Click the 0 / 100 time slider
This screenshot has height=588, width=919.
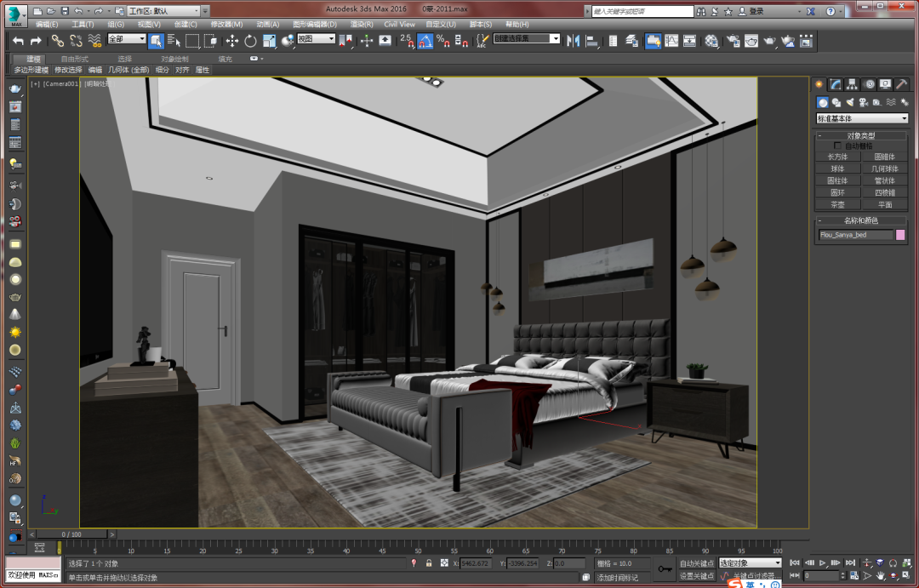71,534
